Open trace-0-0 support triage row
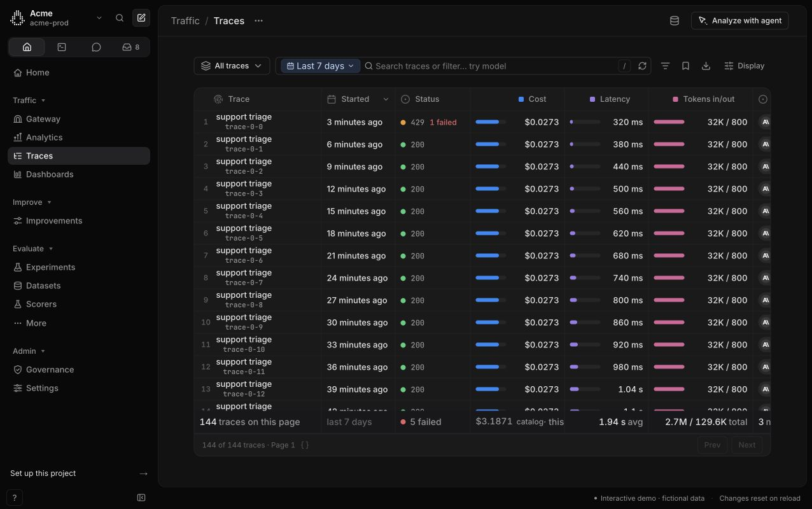This screenshot has height=509, width=812. coord(482,122)
